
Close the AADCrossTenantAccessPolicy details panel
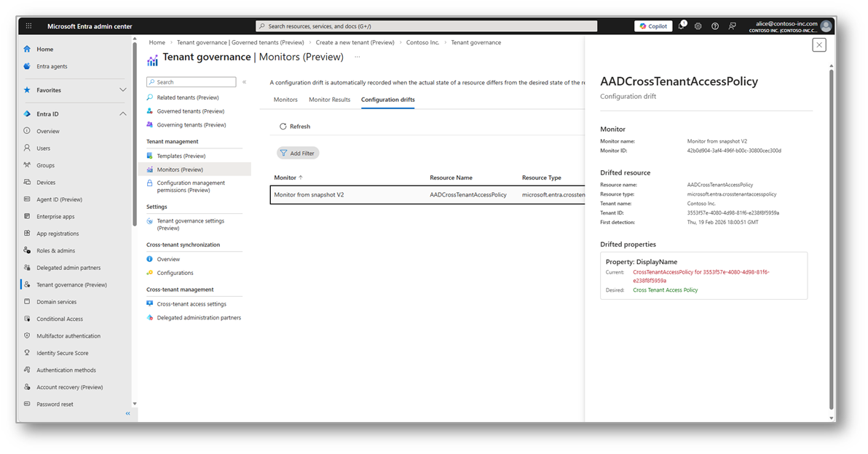(x=819, y=45)
